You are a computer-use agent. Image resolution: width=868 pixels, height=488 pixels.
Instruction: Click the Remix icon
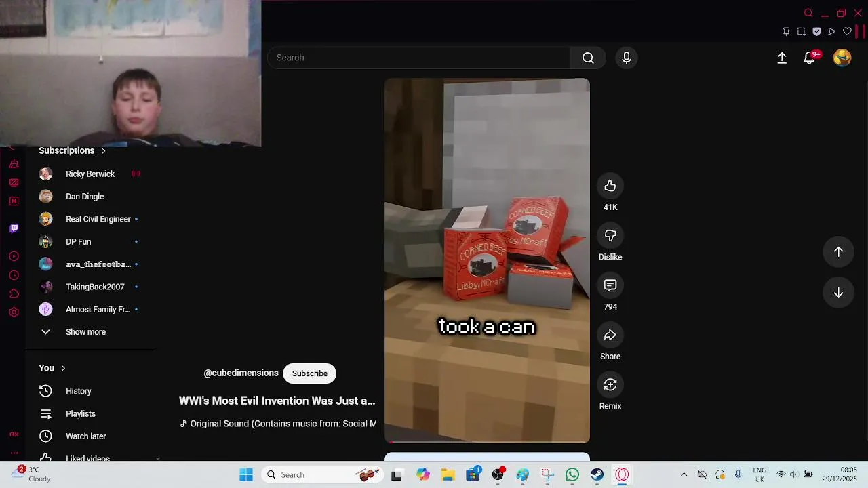pyautogui.click(x=610, y=384)
